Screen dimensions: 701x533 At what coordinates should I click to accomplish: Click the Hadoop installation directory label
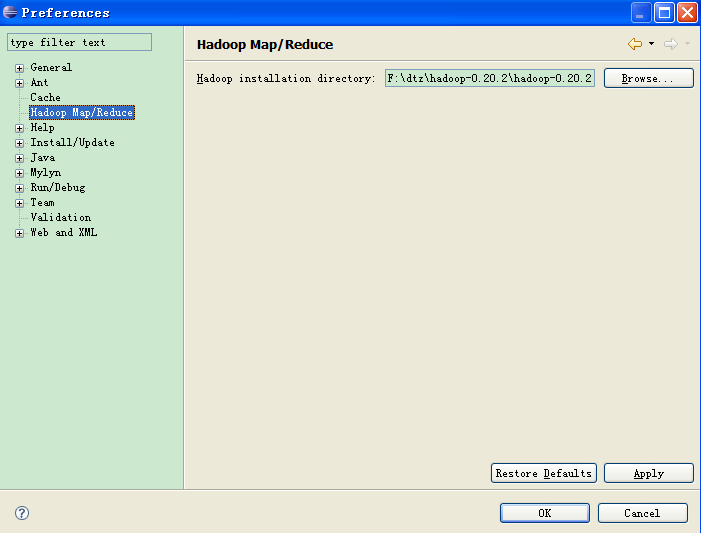pos(286,79)
